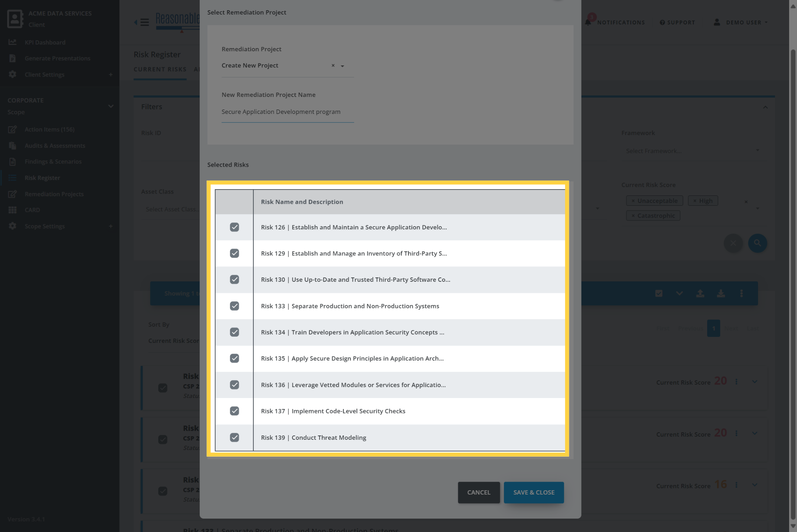Viewport: 797px width, 532px height.
Task: Uncheck Risk 139 Conduct Threat Modeling
Action: coord(234,437)
